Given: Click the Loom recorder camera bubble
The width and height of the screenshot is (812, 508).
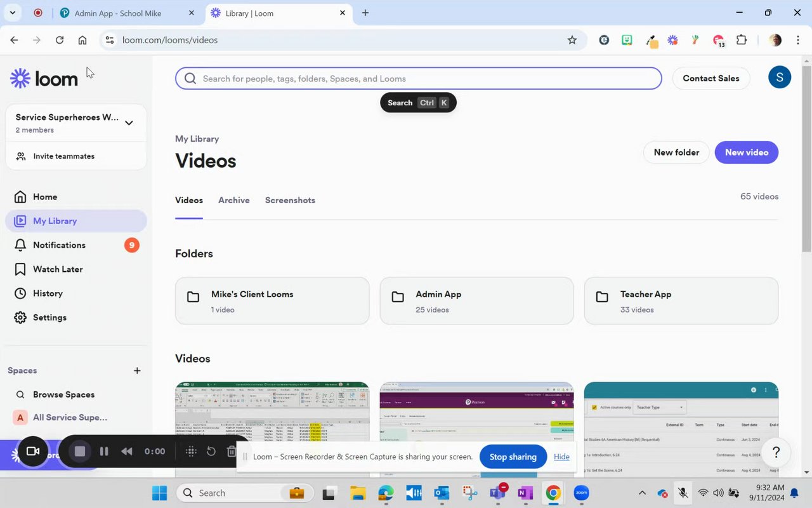Looking at the screenshot, I should 32,451.
